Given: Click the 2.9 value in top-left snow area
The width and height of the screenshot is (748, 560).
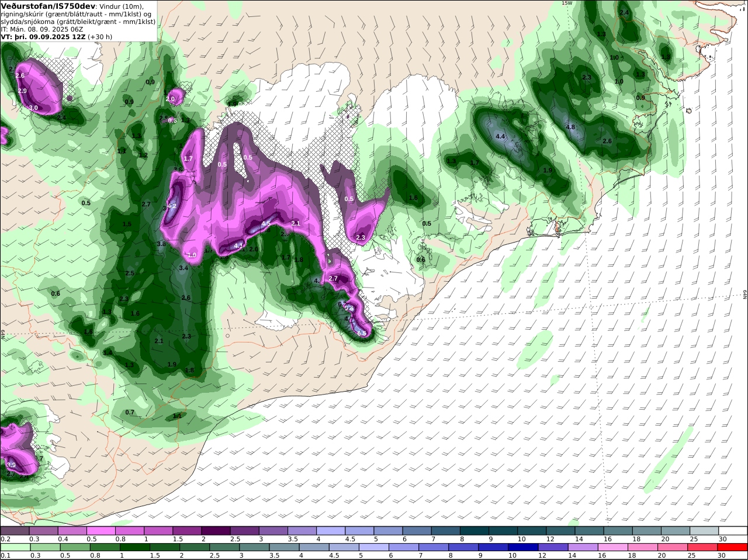Looking at the screenshot, I should click(22, 91).
